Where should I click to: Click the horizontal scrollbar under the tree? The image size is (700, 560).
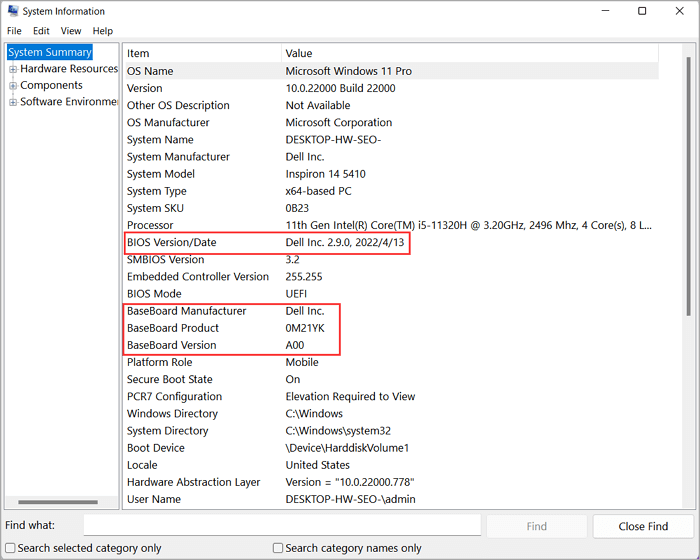60,502
